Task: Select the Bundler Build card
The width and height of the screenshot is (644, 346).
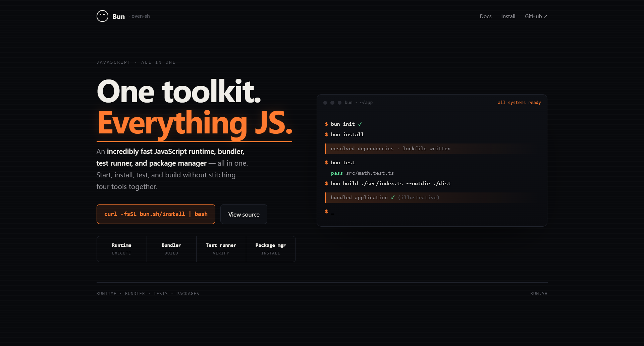Action: tap(171, 249)
